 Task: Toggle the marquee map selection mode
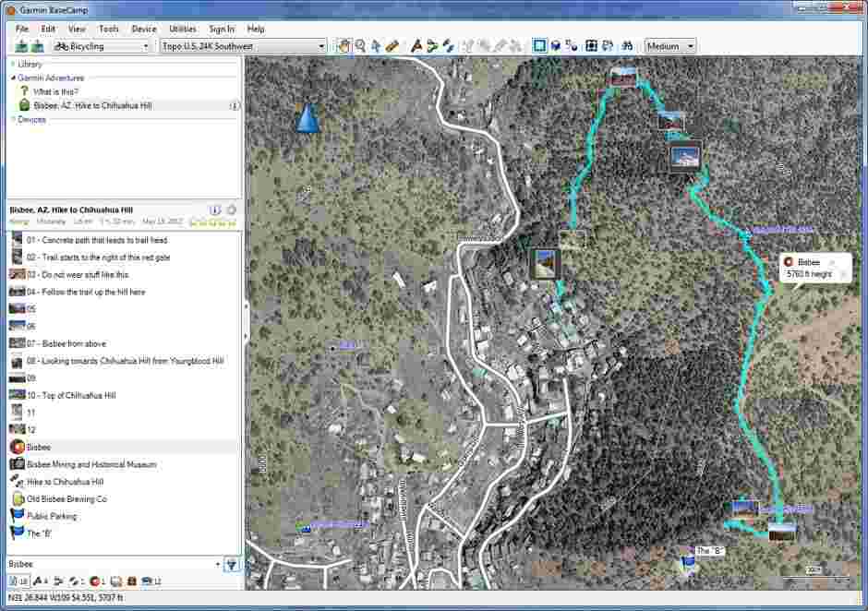[x=538, y=45]
